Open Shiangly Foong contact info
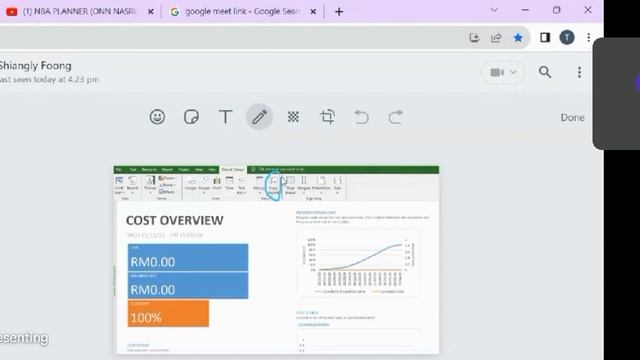Viewport: 640px width, 360px height. (36, 66)
